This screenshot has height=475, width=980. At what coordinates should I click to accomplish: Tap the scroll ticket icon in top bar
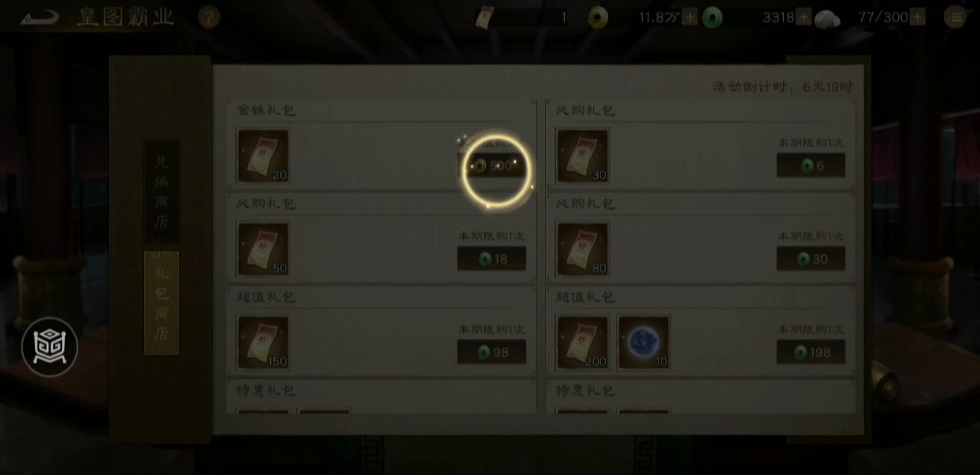pos(484,18)
